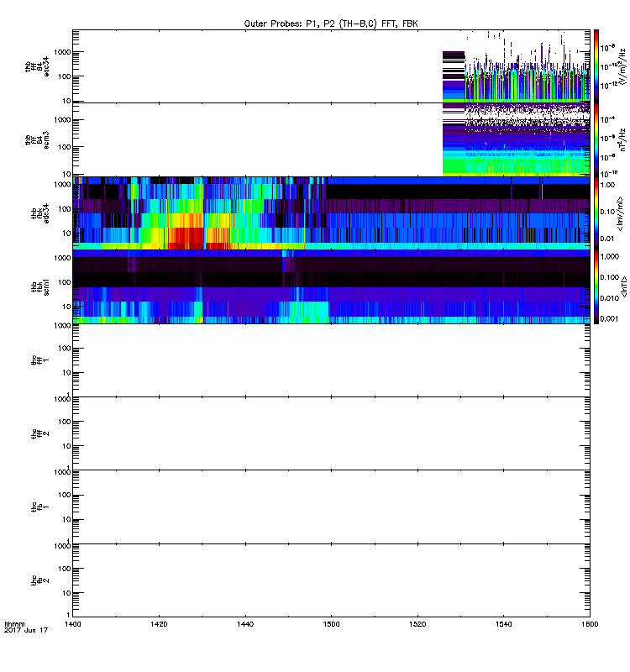Click the thc fb 2 panel label
The width and height of the screenshot is (630, 672).
click(40, 580)
